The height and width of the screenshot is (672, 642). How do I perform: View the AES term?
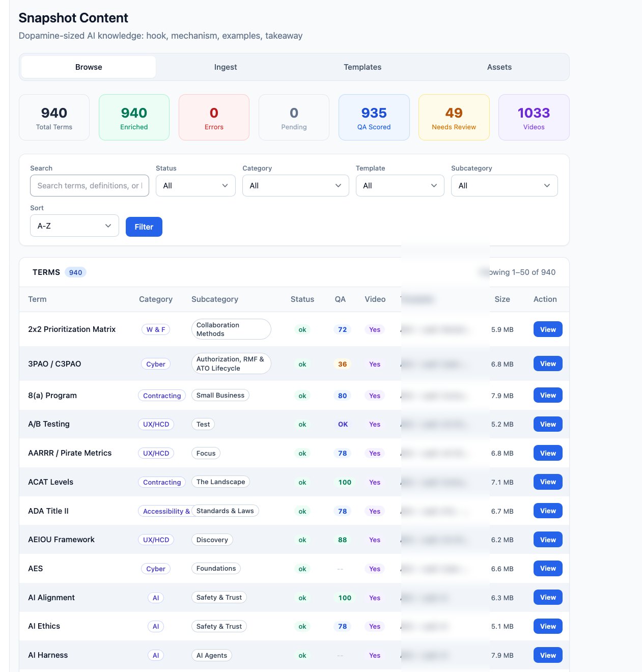(548, 568)
